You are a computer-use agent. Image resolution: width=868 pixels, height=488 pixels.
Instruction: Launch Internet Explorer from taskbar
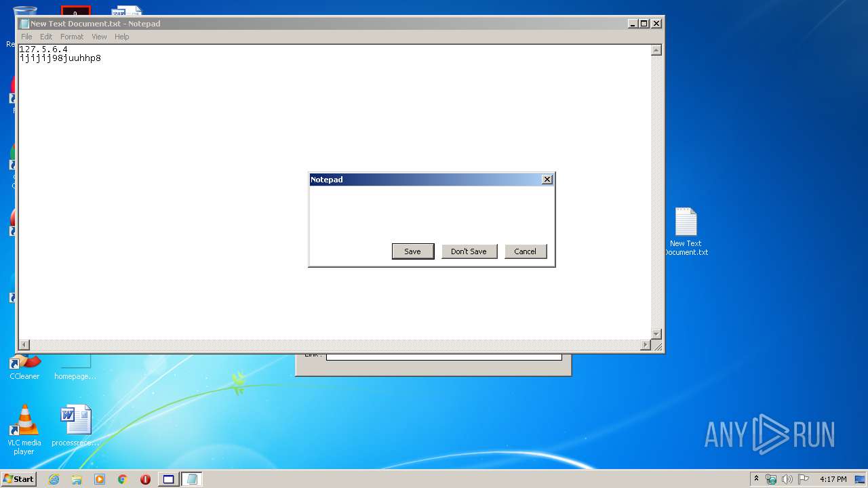pyautogui.click(x=54, y=479)
